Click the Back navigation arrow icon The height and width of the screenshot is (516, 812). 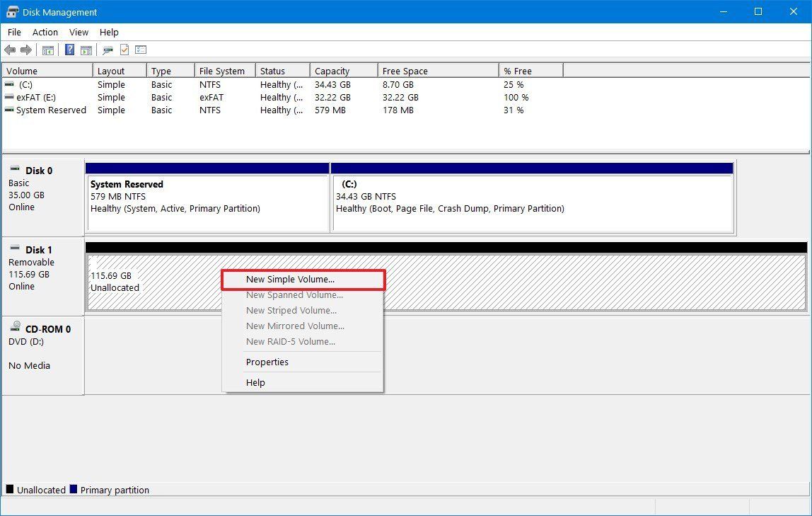10,50
